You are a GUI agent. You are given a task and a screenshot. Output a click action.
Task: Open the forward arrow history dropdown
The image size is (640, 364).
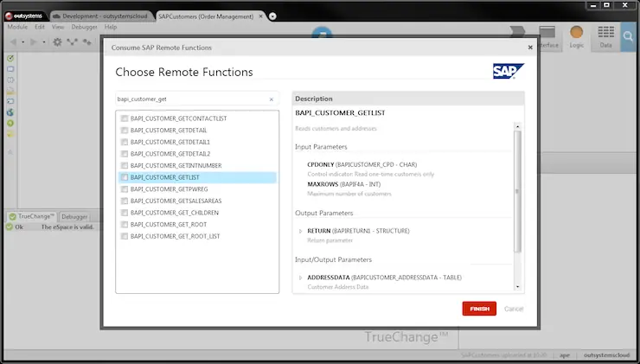point(43,42)
